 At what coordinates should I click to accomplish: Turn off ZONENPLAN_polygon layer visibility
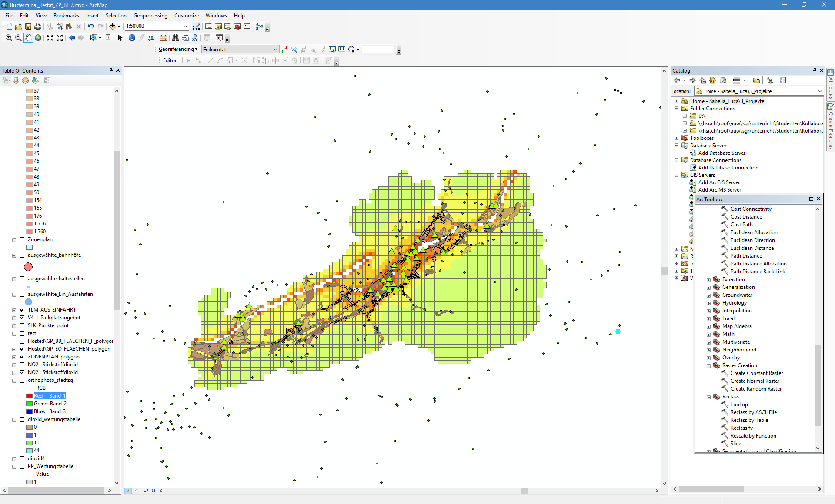(22, 357)
